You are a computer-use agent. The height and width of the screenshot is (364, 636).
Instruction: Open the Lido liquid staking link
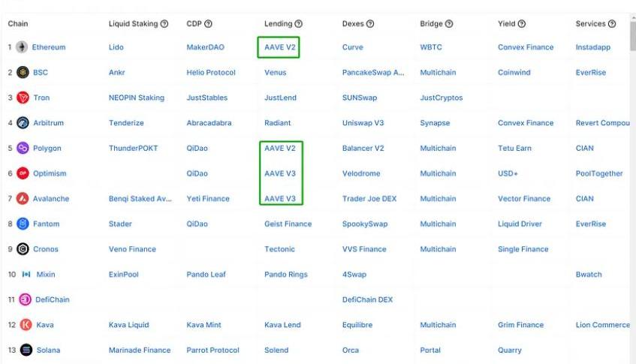116,47
